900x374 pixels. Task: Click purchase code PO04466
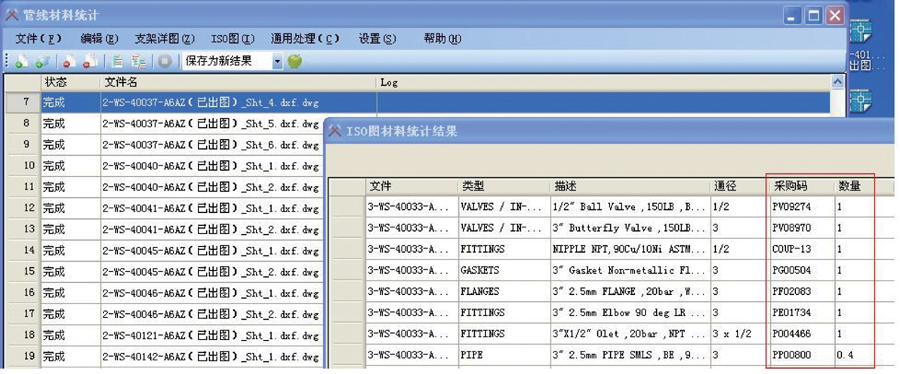[792, 334]
